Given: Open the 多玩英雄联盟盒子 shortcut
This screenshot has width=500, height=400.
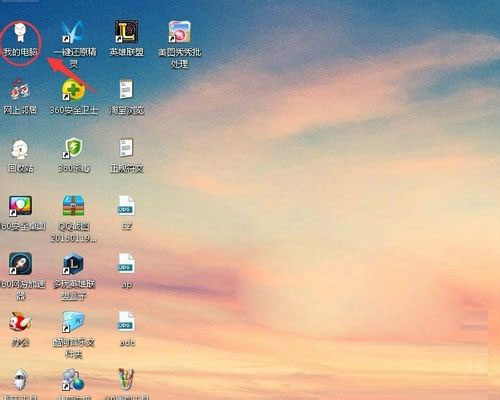Looking at the screenshot, I should (x=74, y=264).
